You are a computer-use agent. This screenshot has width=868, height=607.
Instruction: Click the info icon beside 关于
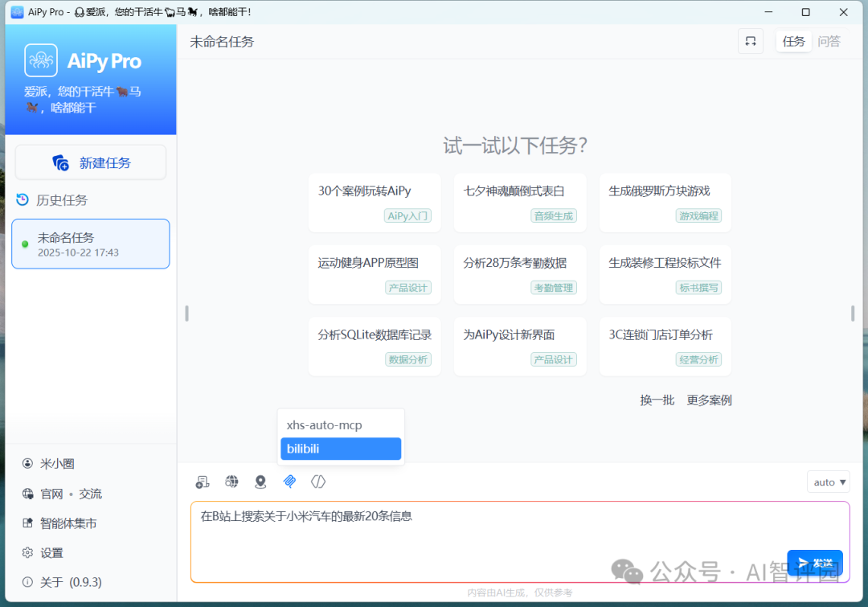27,582
